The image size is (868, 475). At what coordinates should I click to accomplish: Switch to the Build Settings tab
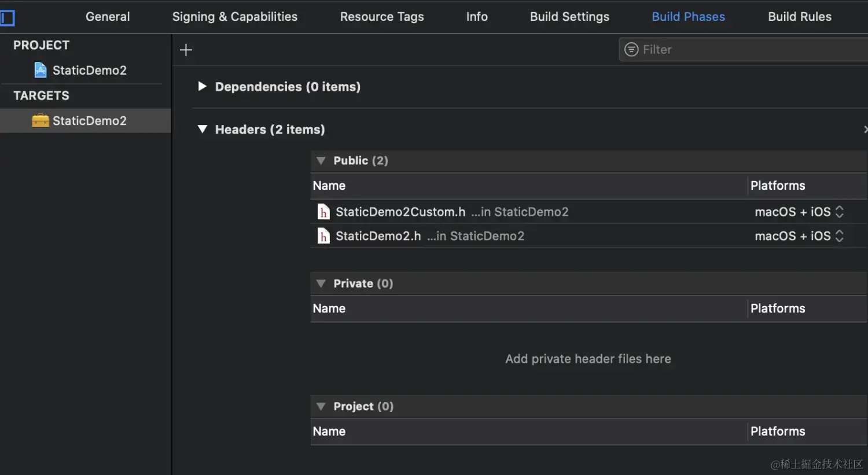[x=569, y=17]
